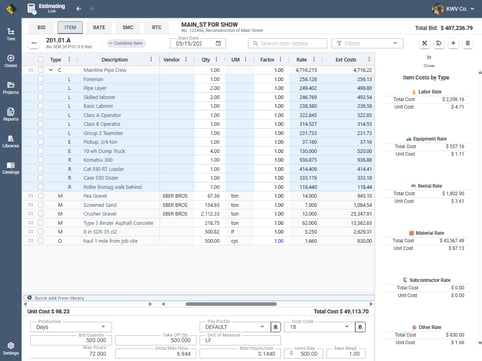Screen dimensions: 482x361
Task: Click the Unit of Measure field
Action: pos(240,340)
